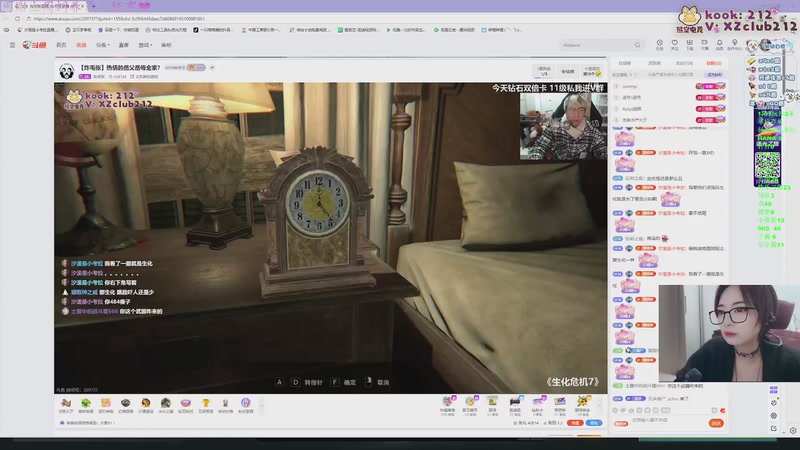Click the download icon in the header
The image size is (800, 450).
coord(689,44)
